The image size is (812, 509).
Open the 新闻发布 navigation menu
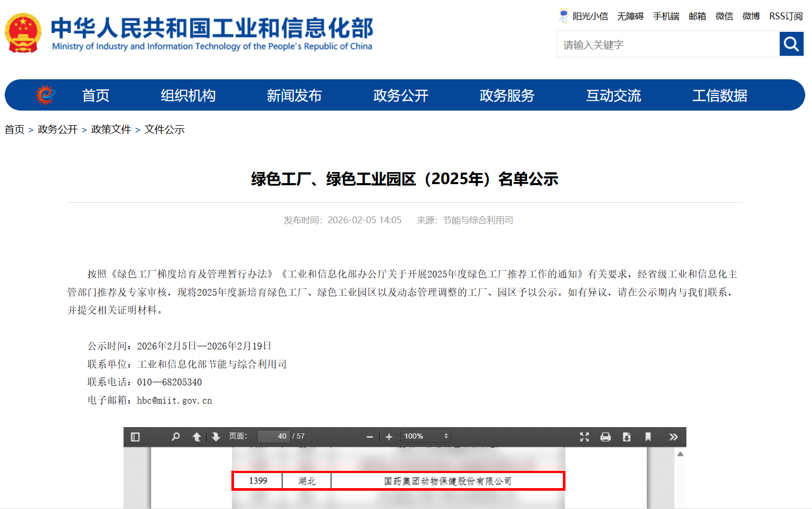click(294, 95)
